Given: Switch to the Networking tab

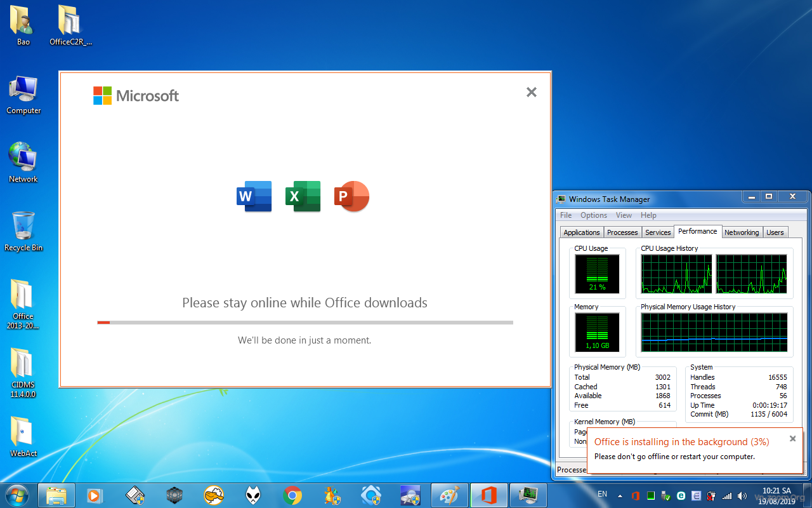Looking at the screenshot, I should pos(742,232).
